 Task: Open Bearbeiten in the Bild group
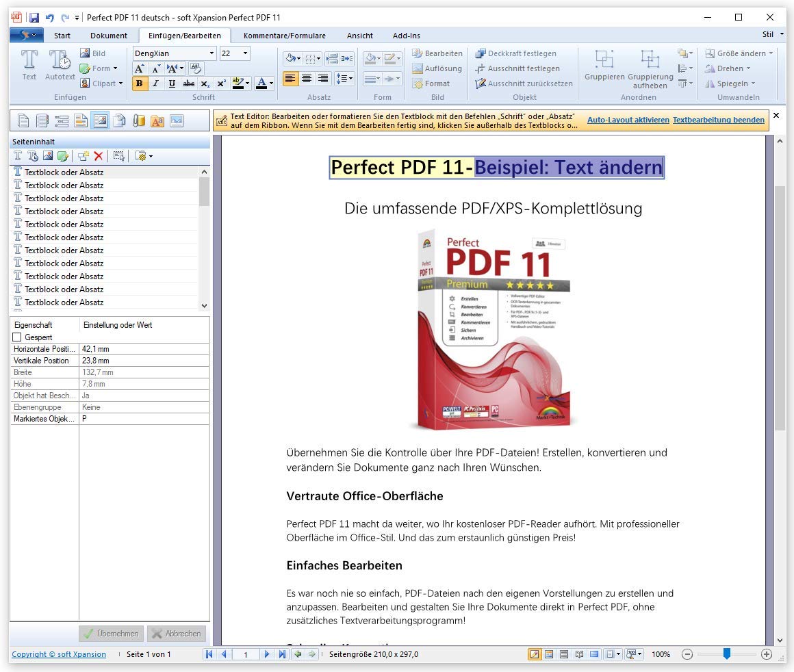click(437, 53)
